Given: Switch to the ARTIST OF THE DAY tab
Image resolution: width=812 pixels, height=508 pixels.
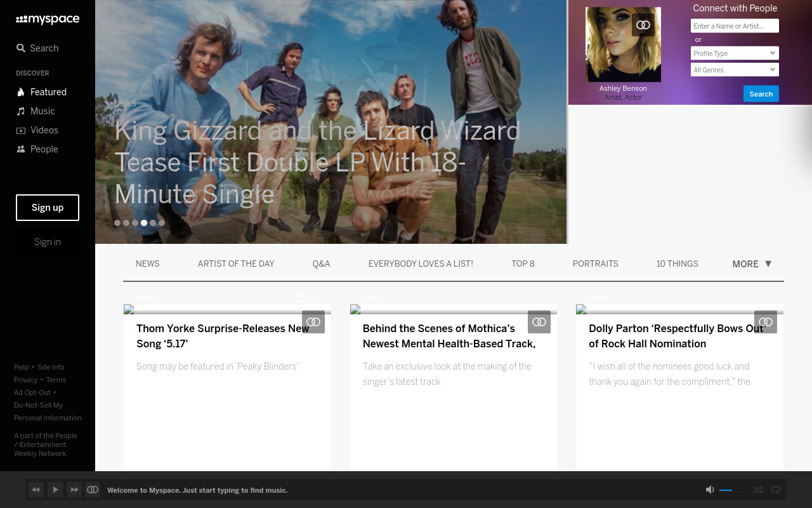Looking at the screenshot, I should tap(236, 264).
